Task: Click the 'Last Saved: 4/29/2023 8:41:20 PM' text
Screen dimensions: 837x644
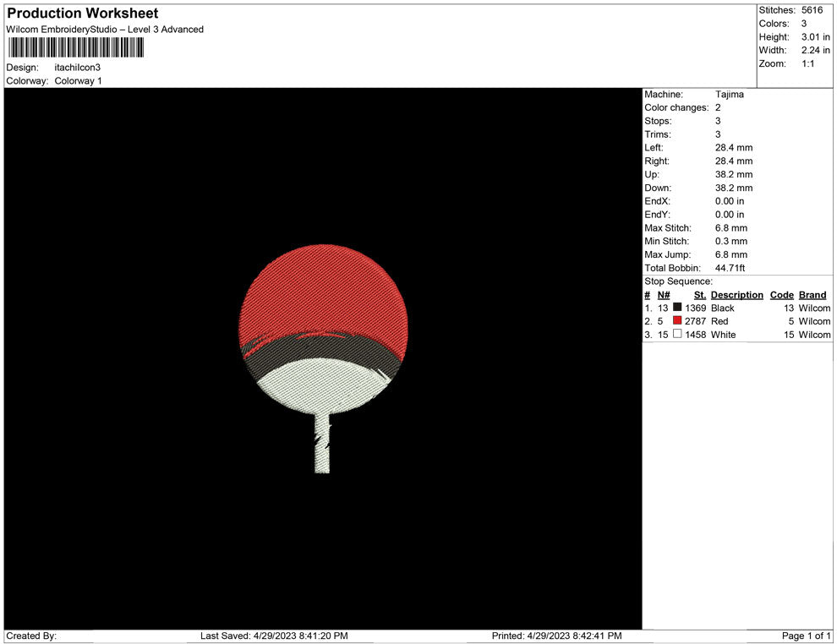Action: coord(274,636)
